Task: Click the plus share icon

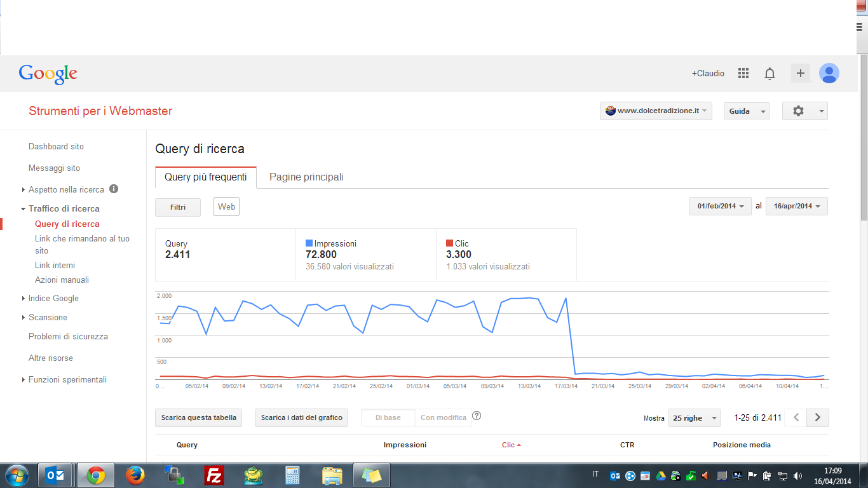Action: 801,73
